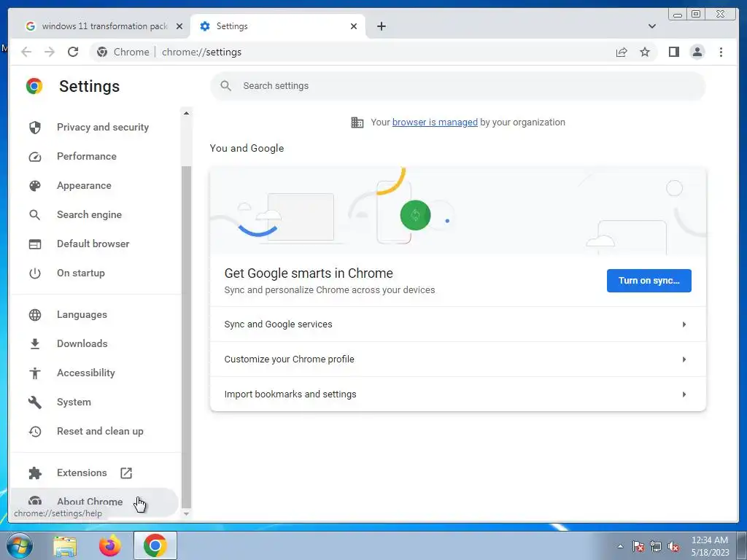This screenshot has height=560, width=747.
Task: Open the tab search dropdown arrow
Action: coord(651,26)
